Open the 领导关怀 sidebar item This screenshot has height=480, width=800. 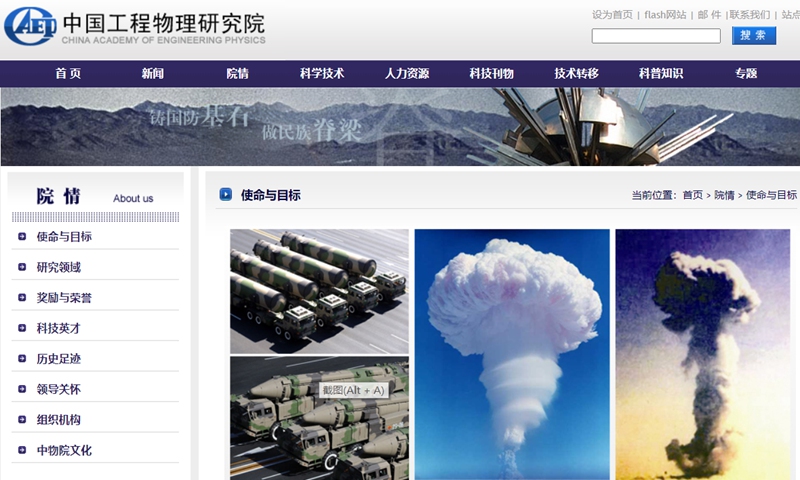point(58,389)
